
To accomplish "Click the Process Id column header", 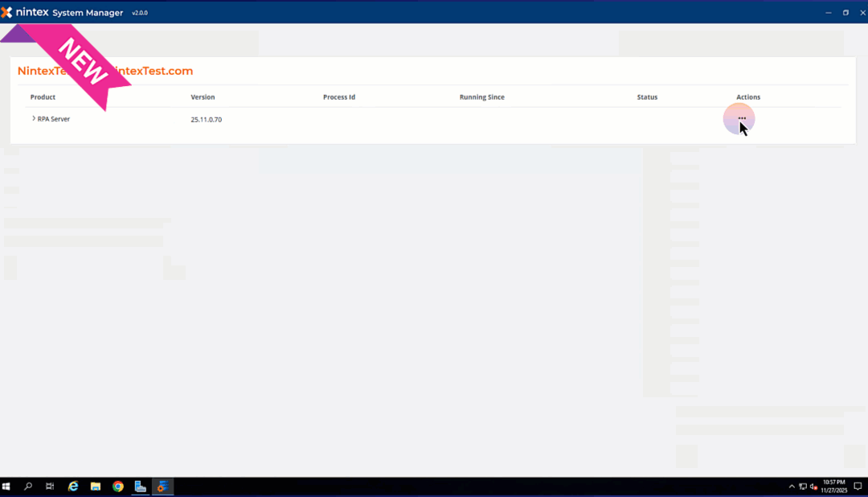I will (x=339, y=97).
